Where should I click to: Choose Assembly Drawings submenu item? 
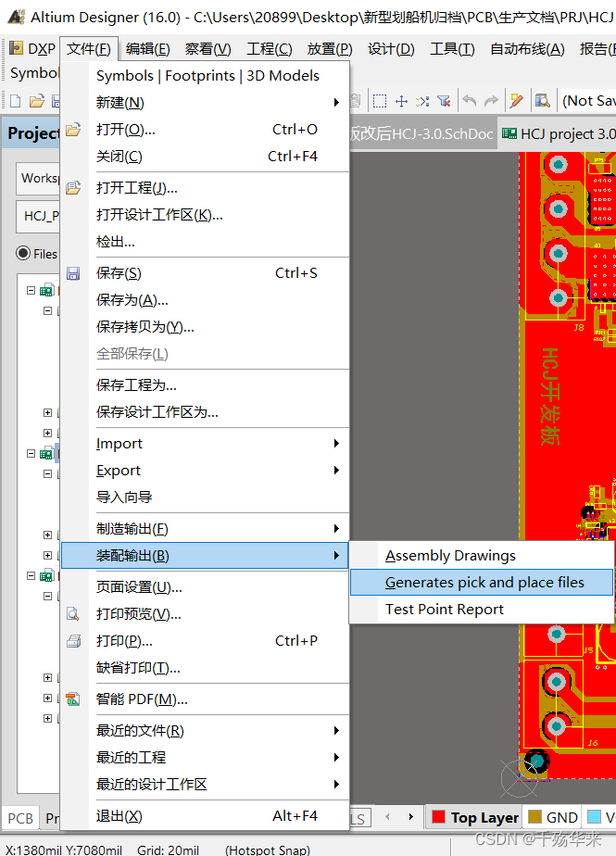pos(482,556)
